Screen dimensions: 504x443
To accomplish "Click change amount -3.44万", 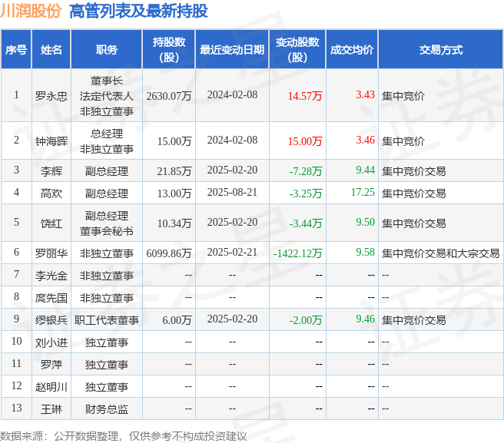I will click(305, 223).
